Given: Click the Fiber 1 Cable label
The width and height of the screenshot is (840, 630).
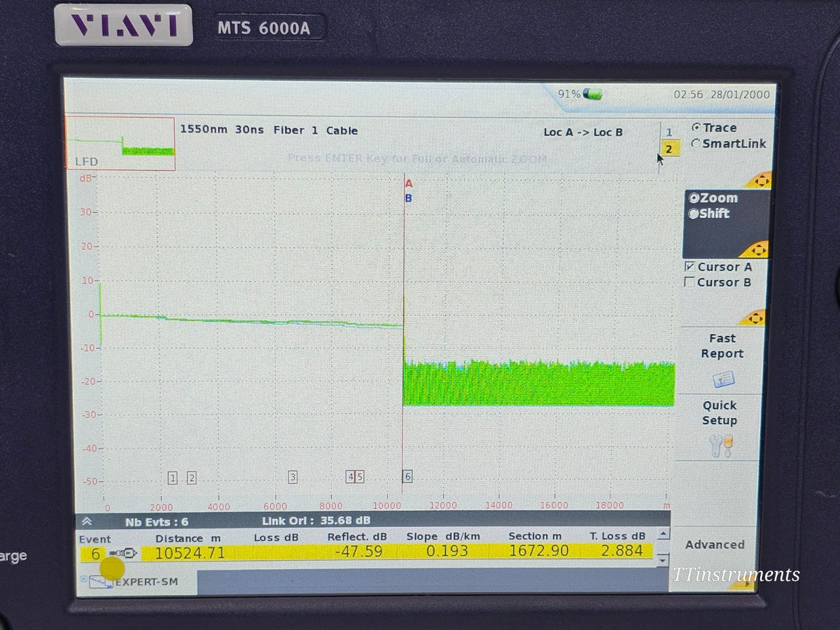Looking at the screenshot, I should [315, 131].
